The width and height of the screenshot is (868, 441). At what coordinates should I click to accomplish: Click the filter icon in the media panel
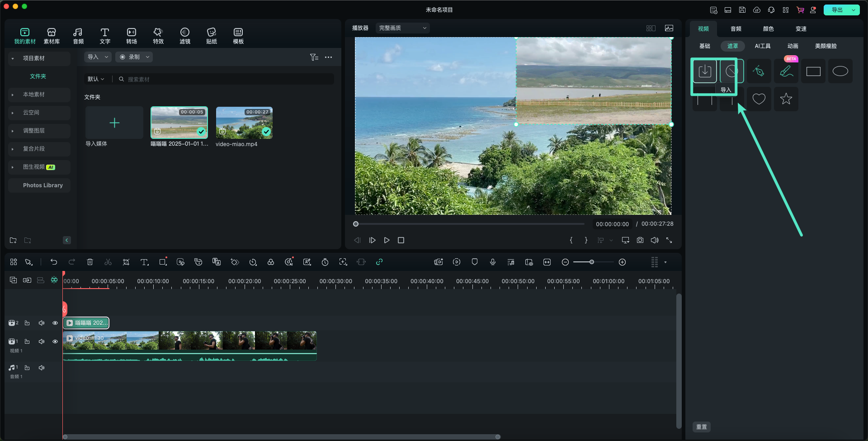314,57
